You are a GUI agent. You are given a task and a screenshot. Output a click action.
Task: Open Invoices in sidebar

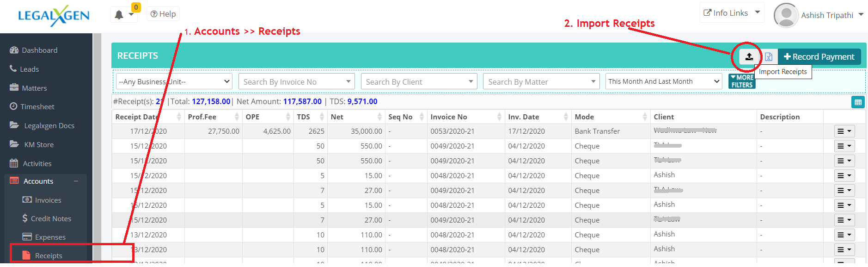pyautogui.click(x=48, y=200)
